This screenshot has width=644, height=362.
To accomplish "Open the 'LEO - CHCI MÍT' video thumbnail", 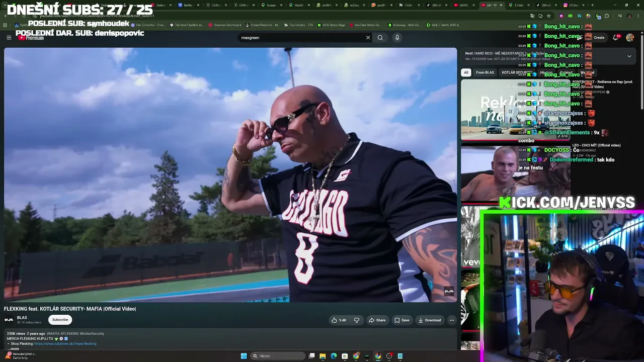I will [x=516, y=173].
